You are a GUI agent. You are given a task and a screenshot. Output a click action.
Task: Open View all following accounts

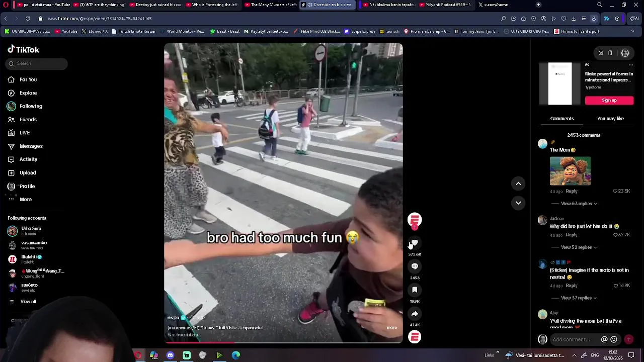point(28,302)
